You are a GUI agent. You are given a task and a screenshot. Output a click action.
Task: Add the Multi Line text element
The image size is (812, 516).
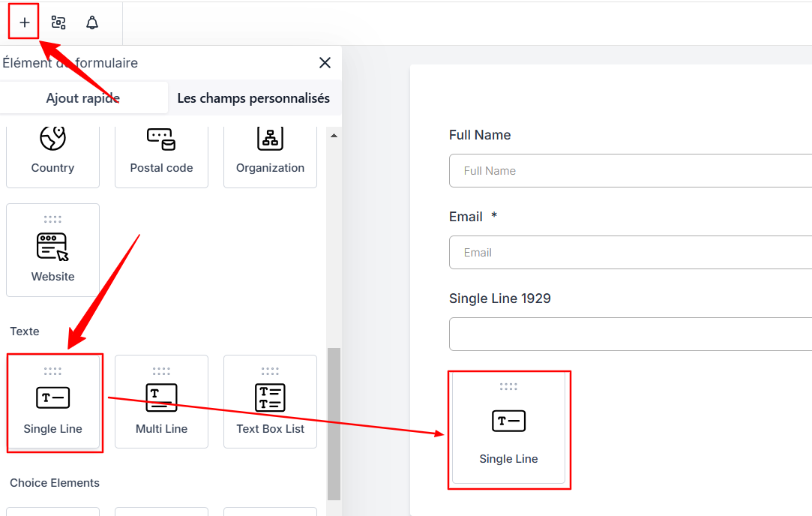click(x=161, y=403)
